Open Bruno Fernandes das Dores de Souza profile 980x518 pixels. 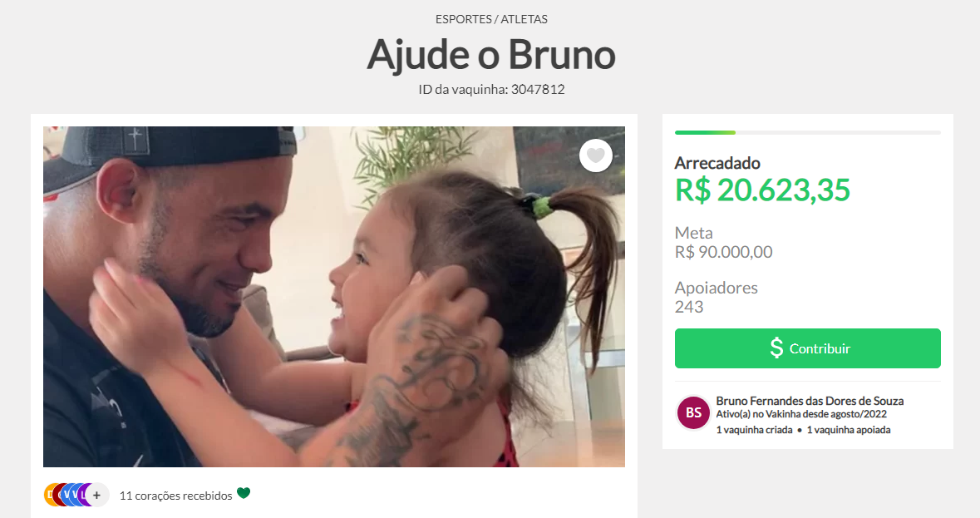pyautogui.click(x=810, y=401)
